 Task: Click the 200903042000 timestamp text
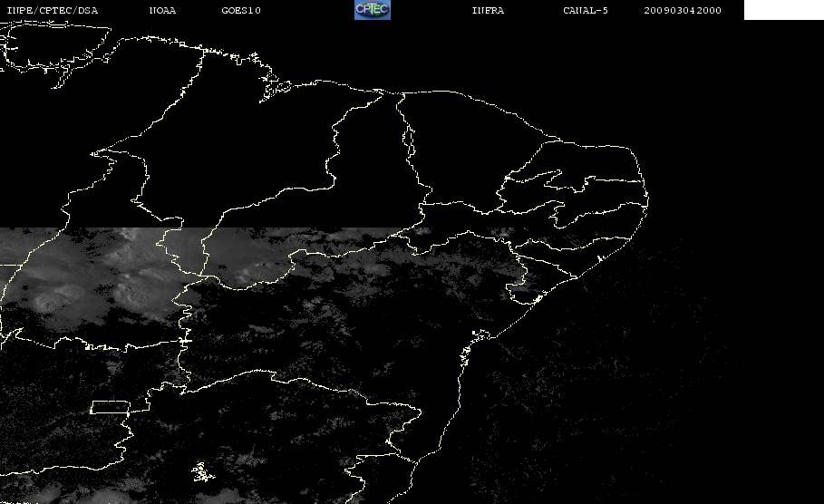[x=683, y=11]
